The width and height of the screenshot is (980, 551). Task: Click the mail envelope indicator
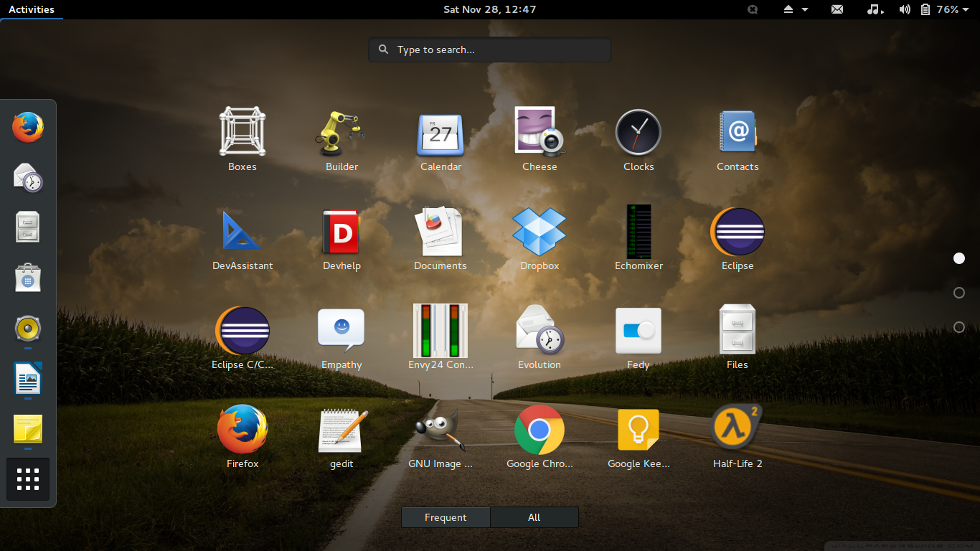click(837, 9)
